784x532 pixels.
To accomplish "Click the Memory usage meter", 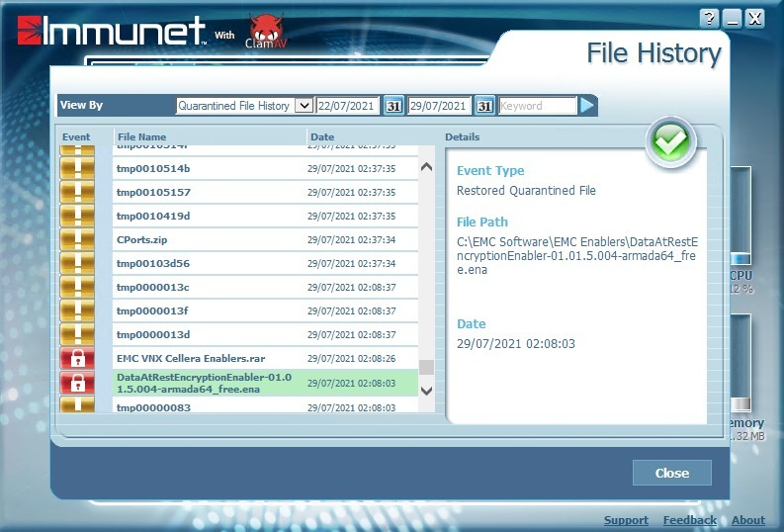I will click(741, 363).
